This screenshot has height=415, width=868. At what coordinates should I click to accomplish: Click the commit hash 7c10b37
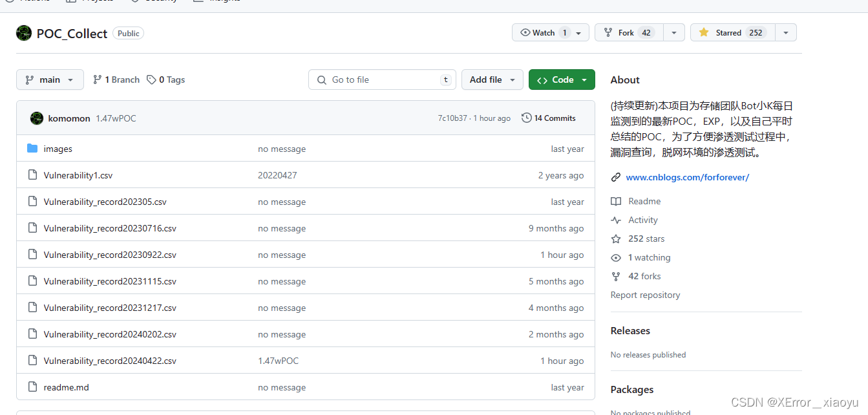coord(452,118)
